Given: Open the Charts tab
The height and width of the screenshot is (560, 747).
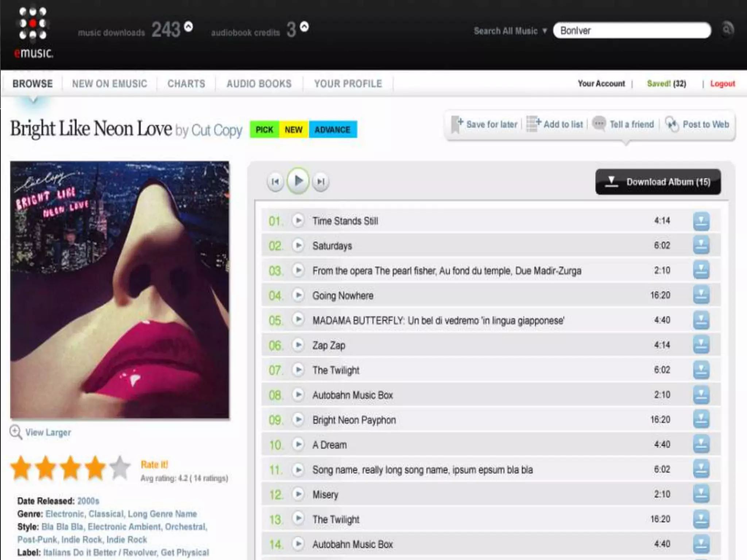Looking at the screenshot, I should tap(186, 84).
